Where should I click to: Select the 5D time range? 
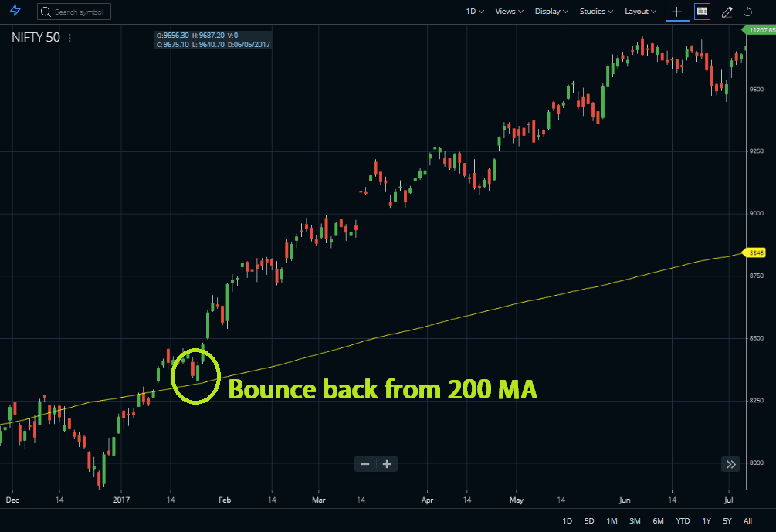click(589, 520)
